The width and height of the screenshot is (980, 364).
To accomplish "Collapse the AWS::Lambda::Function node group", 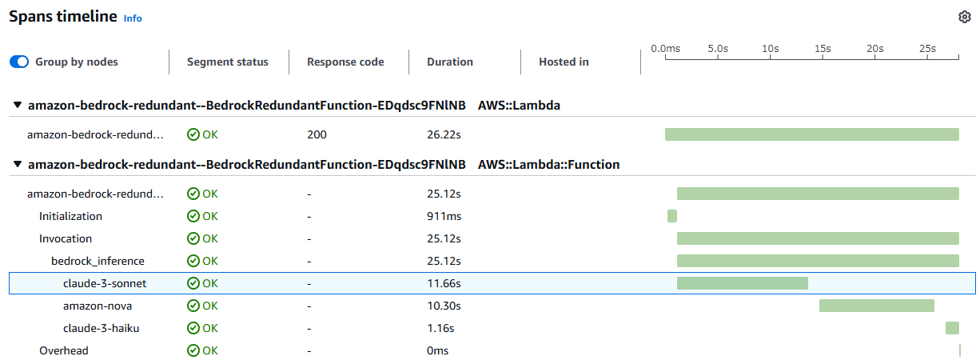I will [x=18, y=165].
